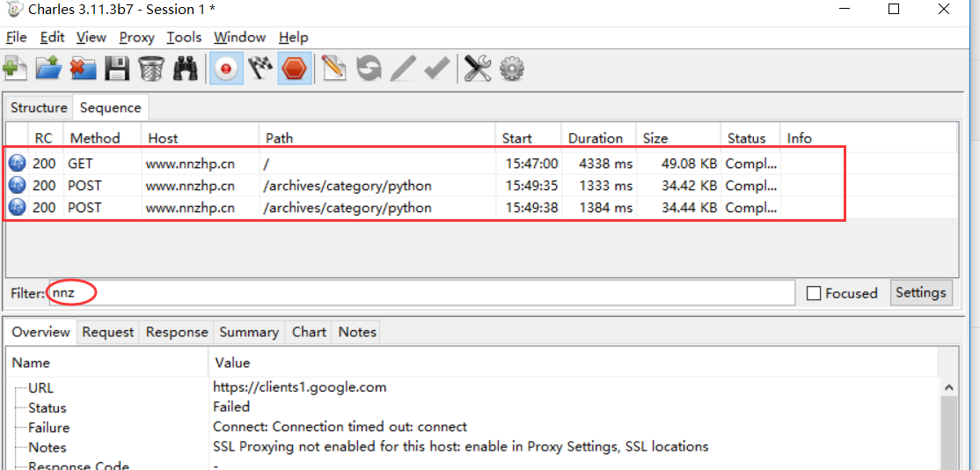This screenshot has width=980, height=470.
Task: Open Settings via the gear toolbar icon
Action: tap(513, 68)
